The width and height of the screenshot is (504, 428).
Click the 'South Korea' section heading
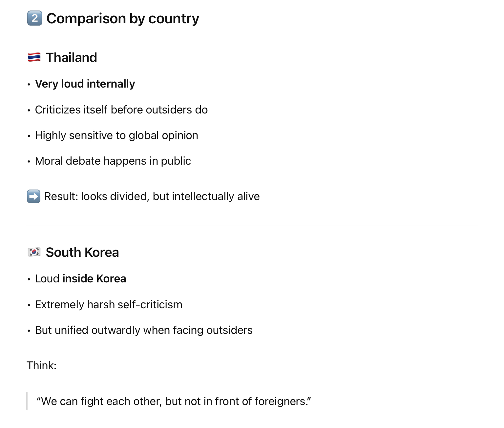pyautogui.click(x=82, y=252)
